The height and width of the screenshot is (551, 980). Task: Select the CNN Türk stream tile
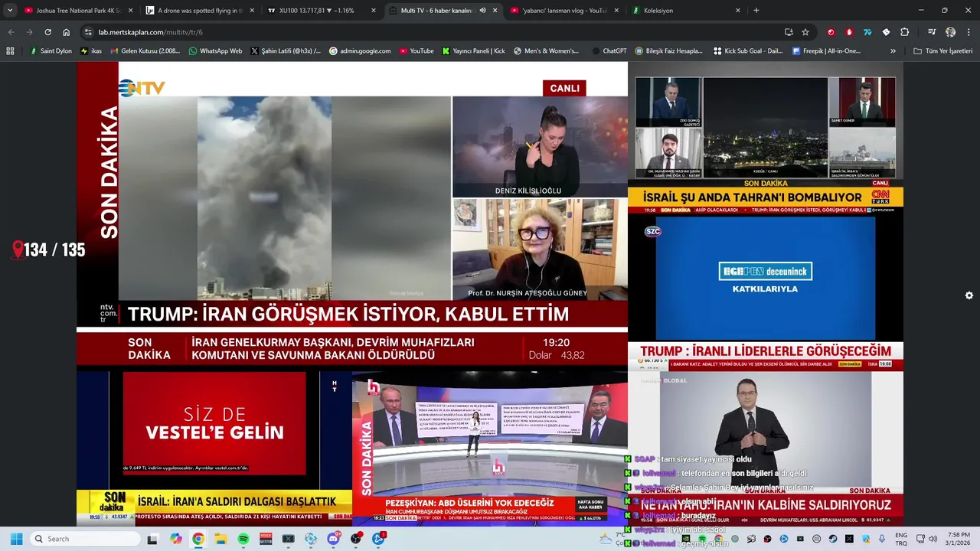click(766, 138)
